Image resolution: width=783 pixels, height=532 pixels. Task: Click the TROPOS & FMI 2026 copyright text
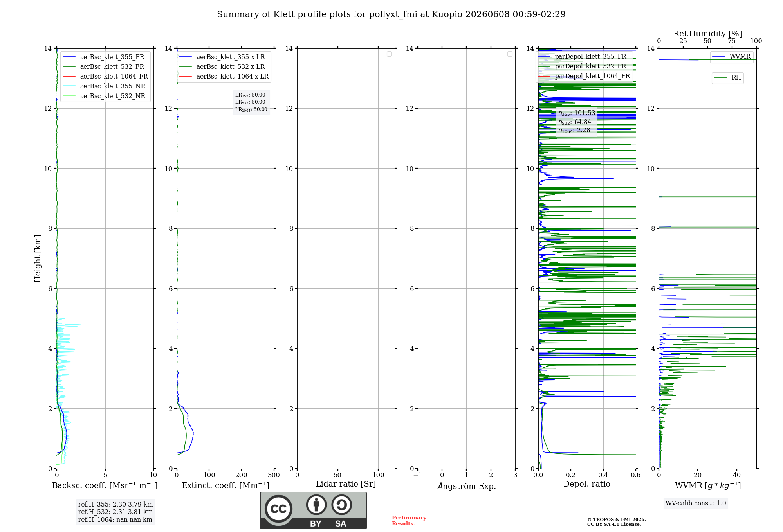pos(617,519)
